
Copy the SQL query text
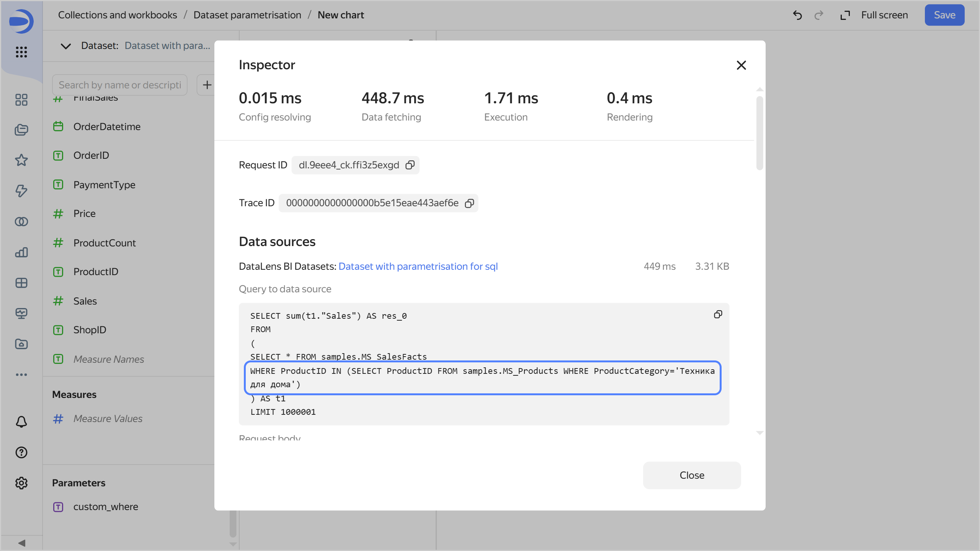[x=718, y=315]
